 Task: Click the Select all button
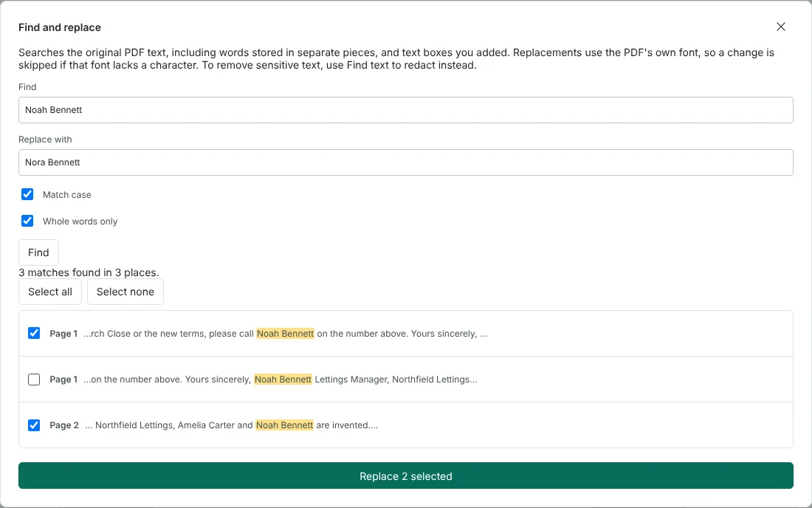49,292
